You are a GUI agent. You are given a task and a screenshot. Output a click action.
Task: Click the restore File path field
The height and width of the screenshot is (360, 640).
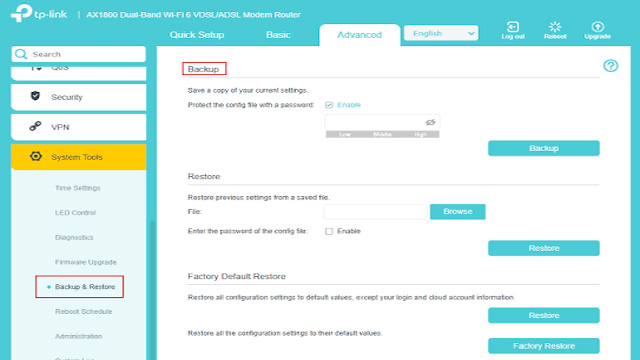point(375,212)
